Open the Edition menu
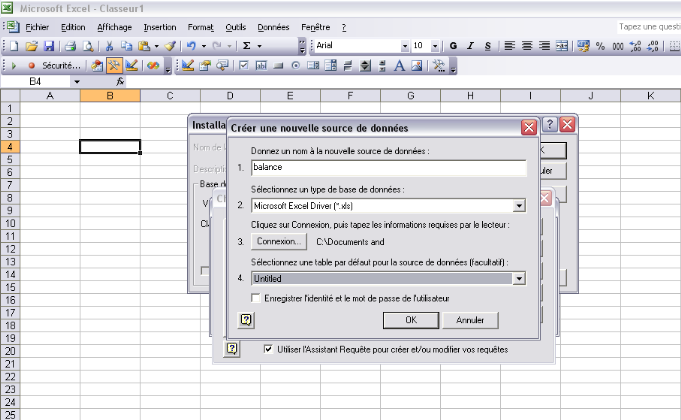The height and width of the screenshot is (420, 681). (x=73, y=27)
